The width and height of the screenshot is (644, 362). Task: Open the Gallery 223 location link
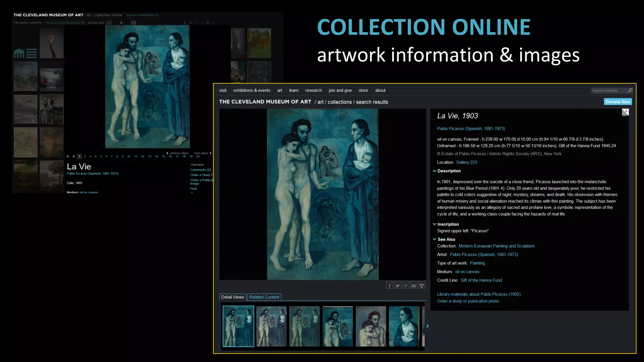click(467, 162)
